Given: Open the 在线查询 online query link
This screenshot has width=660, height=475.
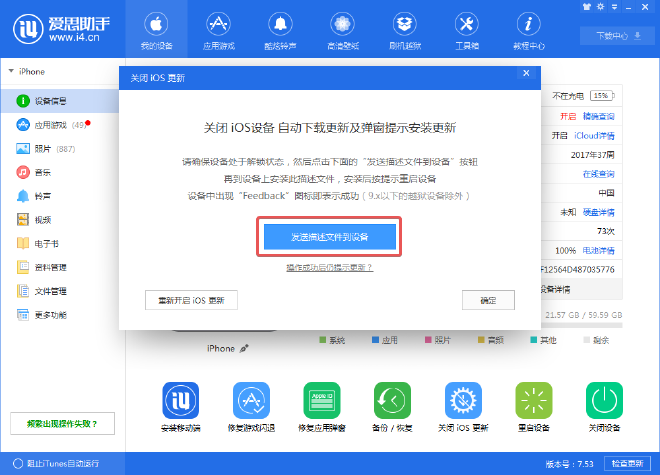Looking at the screenshot, I should (x=599, y=174).
